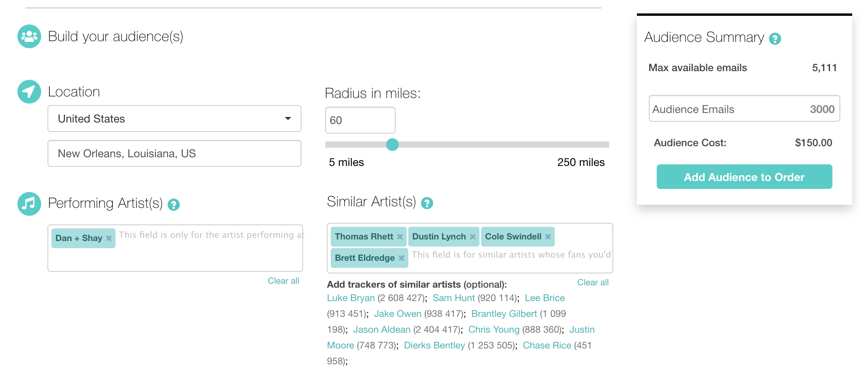Remove the Cole Swindell tag
Screen dimensions: 868x373
coord(548,237)
